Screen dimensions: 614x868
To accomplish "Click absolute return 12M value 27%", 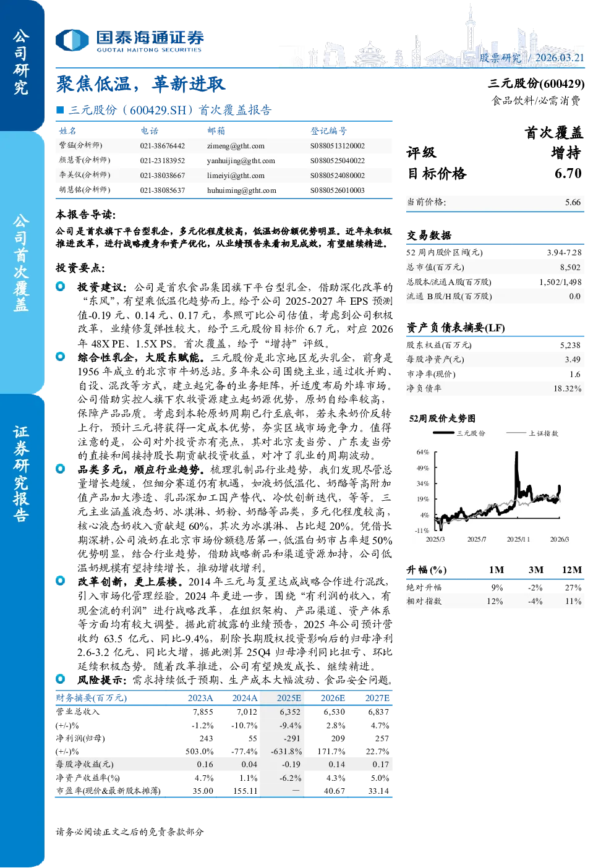I will coord(573,587).
